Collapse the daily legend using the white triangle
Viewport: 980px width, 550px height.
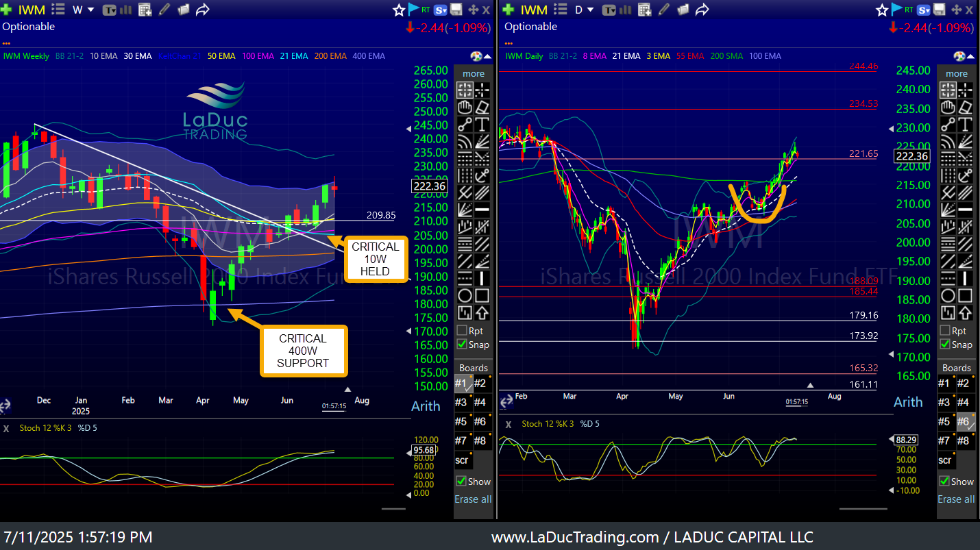tap(970, 56)
